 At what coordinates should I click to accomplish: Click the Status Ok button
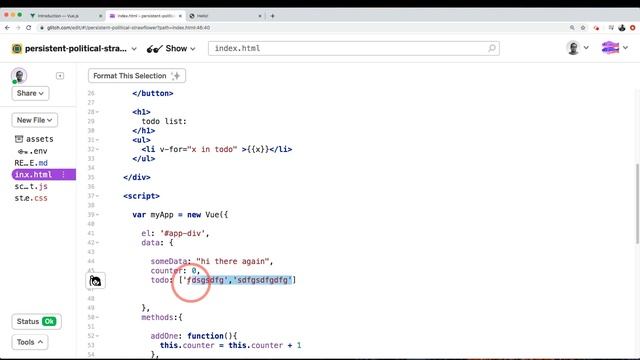coord(36,322)
